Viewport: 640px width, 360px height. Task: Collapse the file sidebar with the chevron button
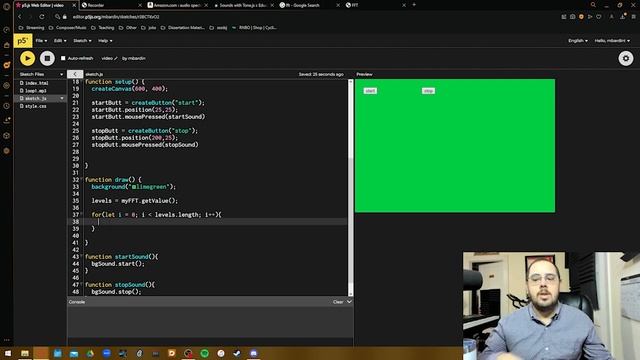point(75,74)
